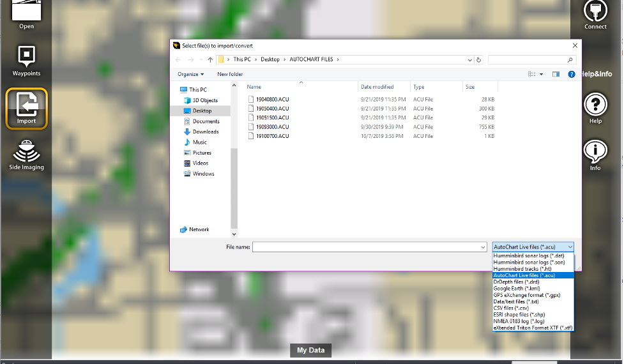The image size is (624, 364).
Task: Expand address bar history dropdown
Action: 470,59
